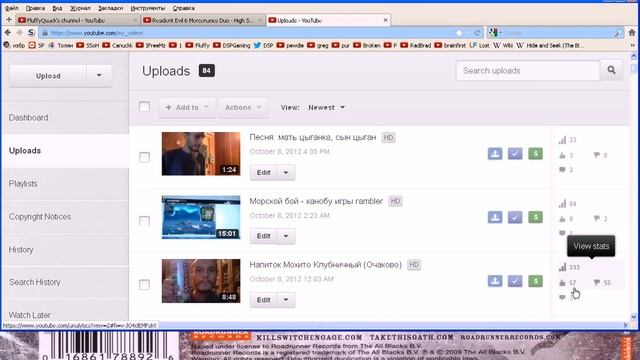Bookmark this page with the star icon
This screenshot has width=640, height=360.
click(x=459, y=33)
